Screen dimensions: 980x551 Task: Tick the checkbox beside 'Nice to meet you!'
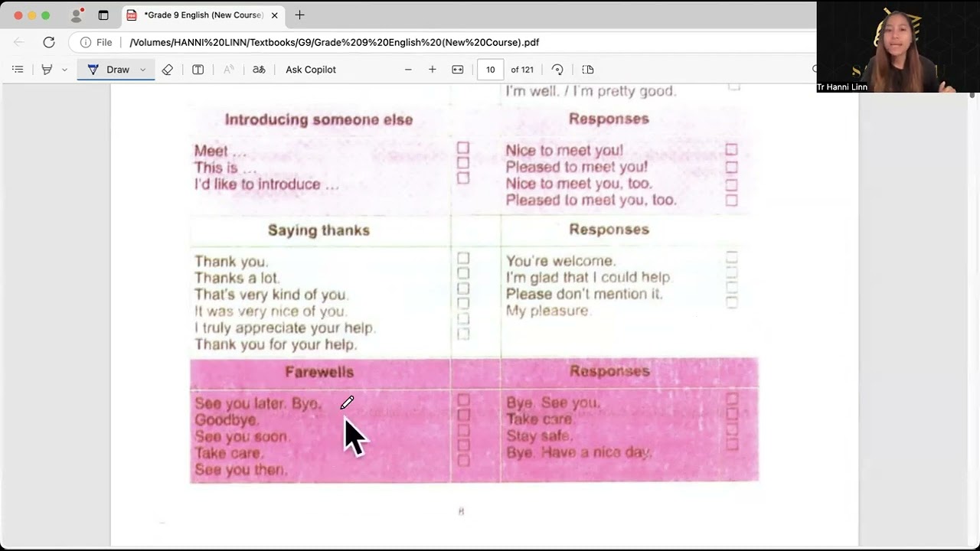731,150
